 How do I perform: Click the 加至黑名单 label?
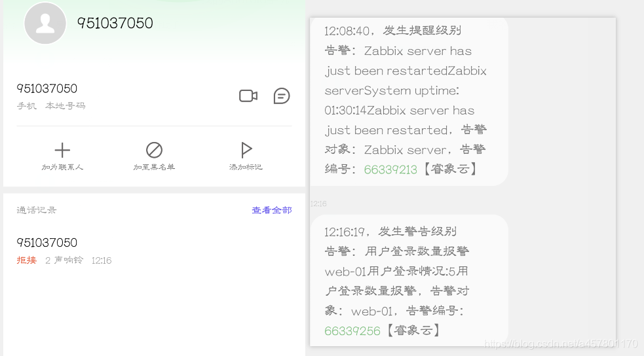click(154, 167)
